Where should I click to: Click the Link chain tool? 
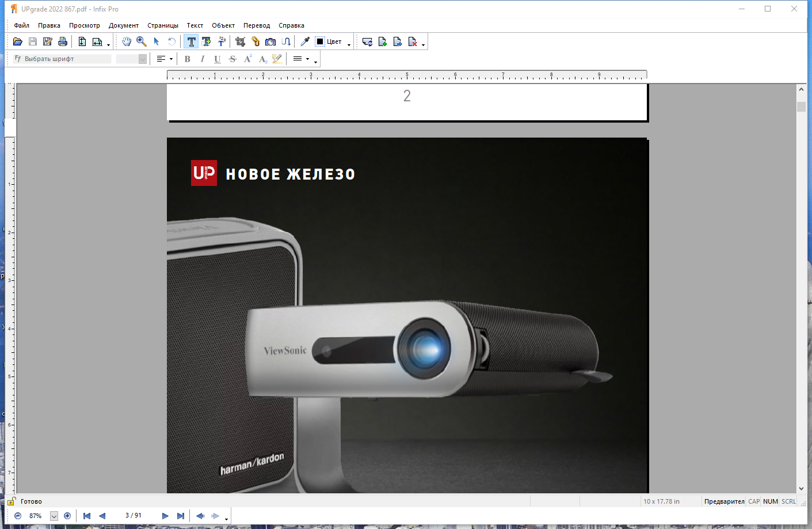(x=256, y=41)
